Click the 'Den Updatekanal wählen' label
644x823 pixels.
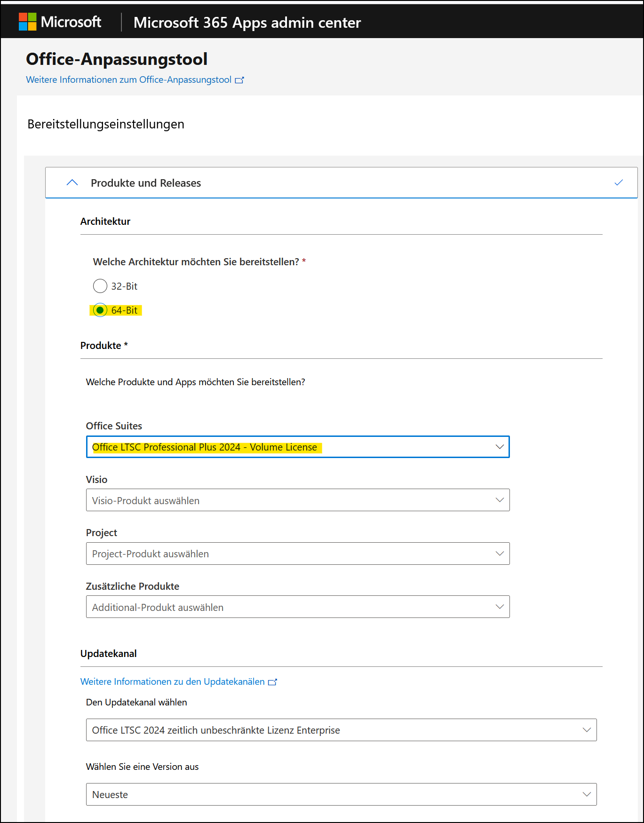[136, 702]
